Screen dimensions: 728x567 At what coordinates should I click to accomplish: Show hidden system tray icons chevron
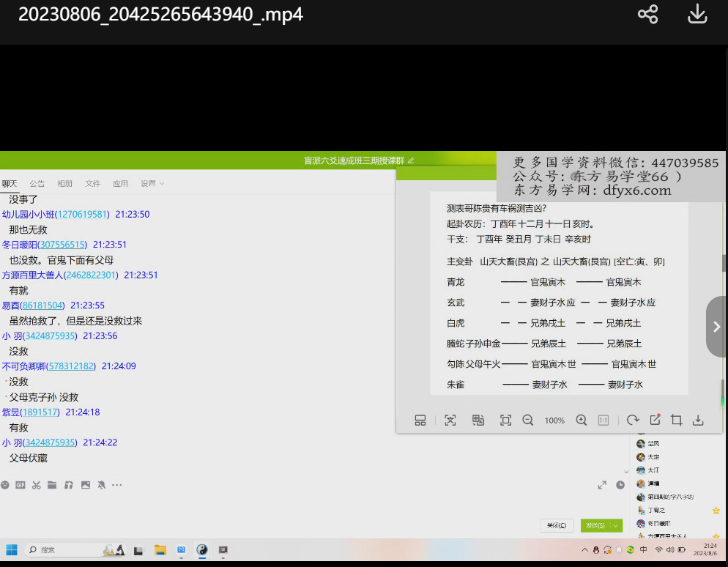click(x=584, y=549)
